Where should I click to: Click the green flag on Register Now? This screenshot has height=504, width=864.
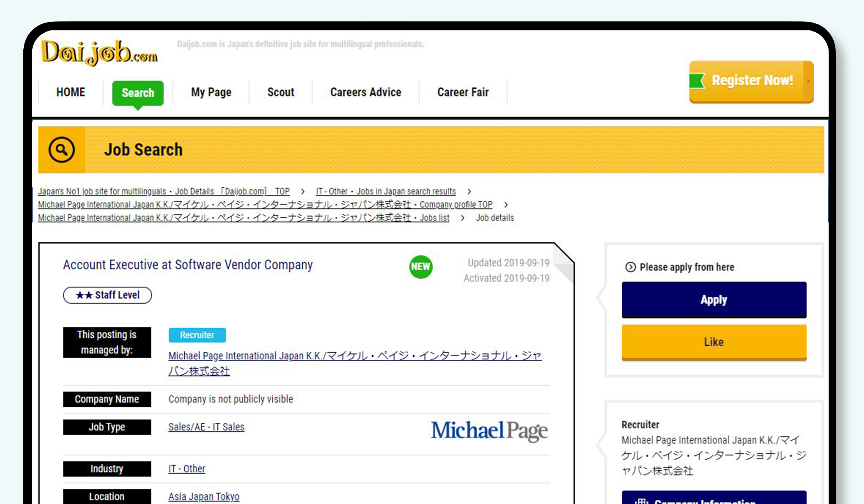coord(697,81)
